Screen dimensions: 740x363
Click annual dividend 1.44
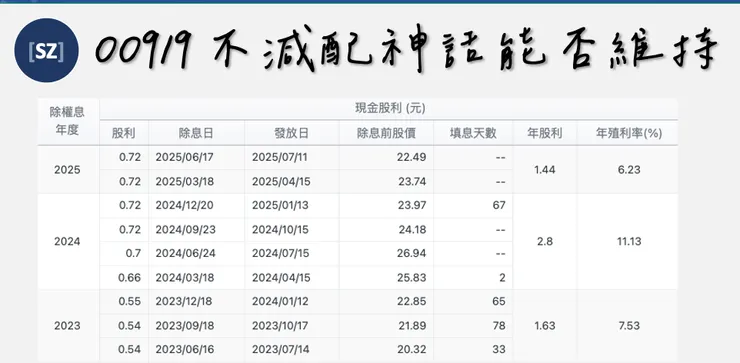coord(545,170)
